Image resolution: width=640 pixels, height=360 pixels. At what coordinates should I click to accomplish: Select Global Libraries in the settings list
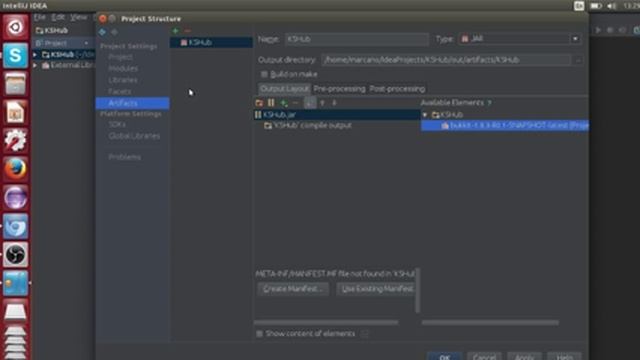(x=134, y=136)
